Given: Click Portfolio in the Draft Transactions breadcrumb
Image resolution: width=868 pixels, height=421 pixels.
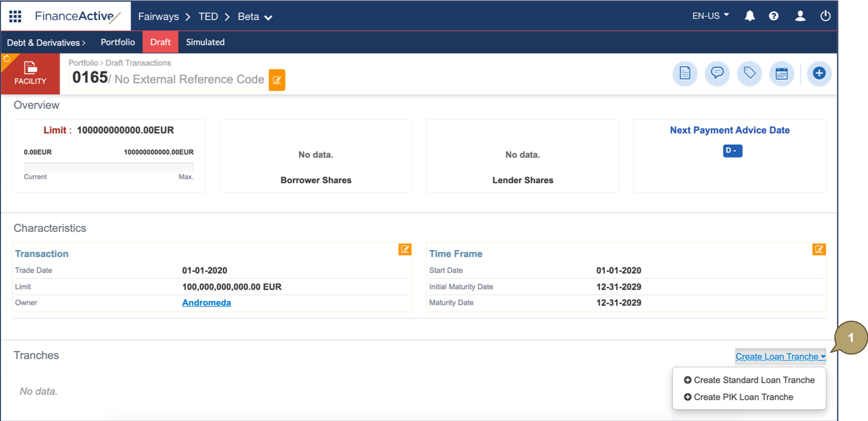Looking at the screenshot, I should click(x=86, y=63).
